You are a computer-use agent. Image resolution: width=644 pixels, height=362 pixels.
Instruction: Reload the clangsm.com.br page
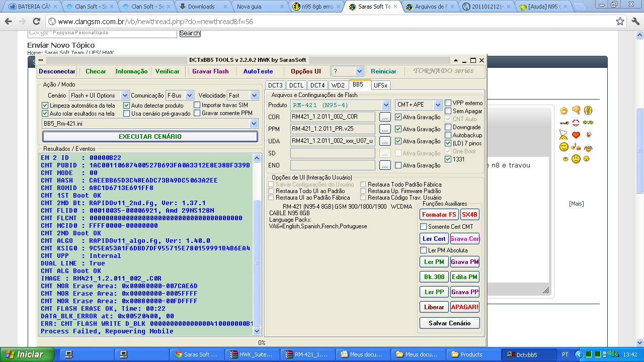pos(36,22)
